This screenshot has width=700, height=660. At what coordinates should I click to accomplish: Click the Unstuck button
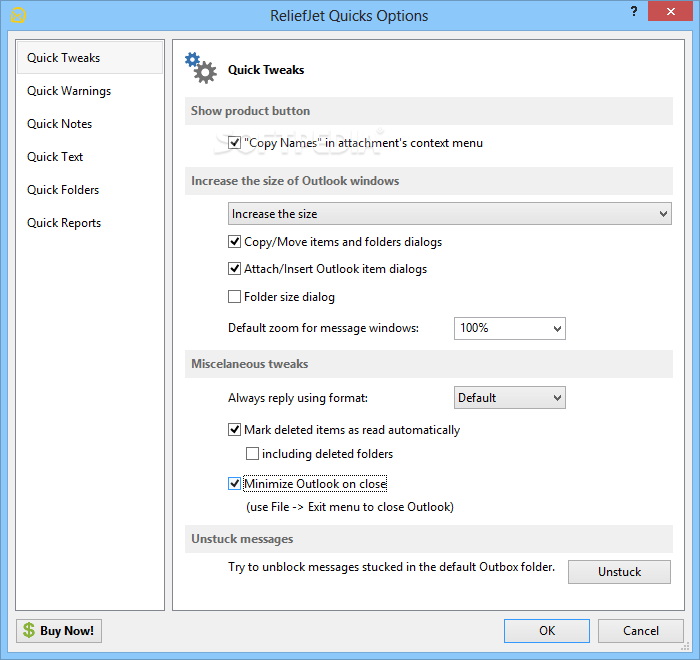pyautogui.click(x=619, y=572)
